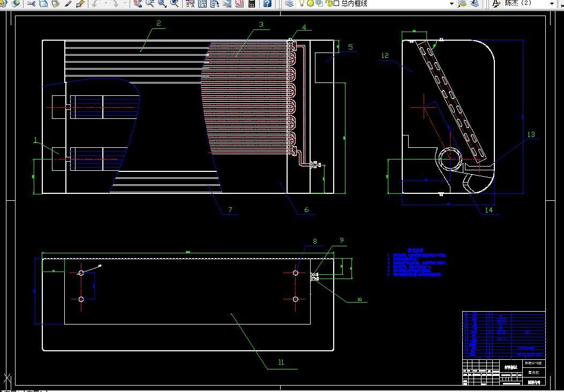Select balloon label 10 in bottom view
This screenshot has width=564, height=392.
click(360, 299)
